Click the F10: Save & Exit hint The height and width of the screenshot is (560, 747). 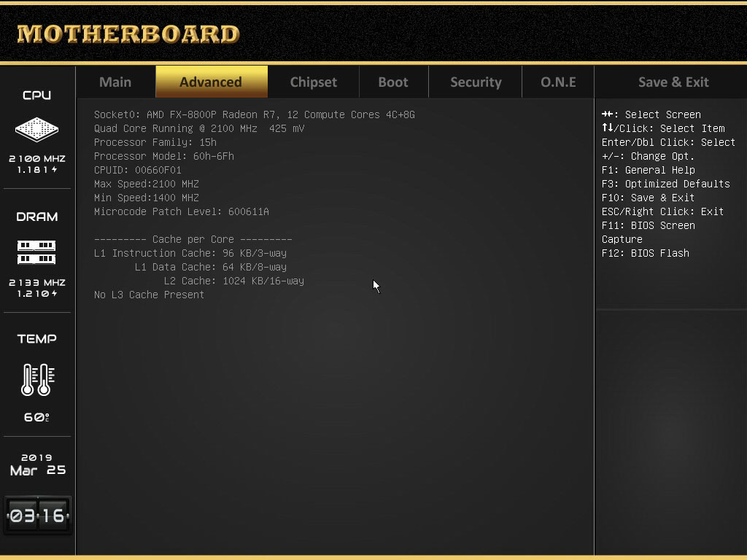pos(648,198)
